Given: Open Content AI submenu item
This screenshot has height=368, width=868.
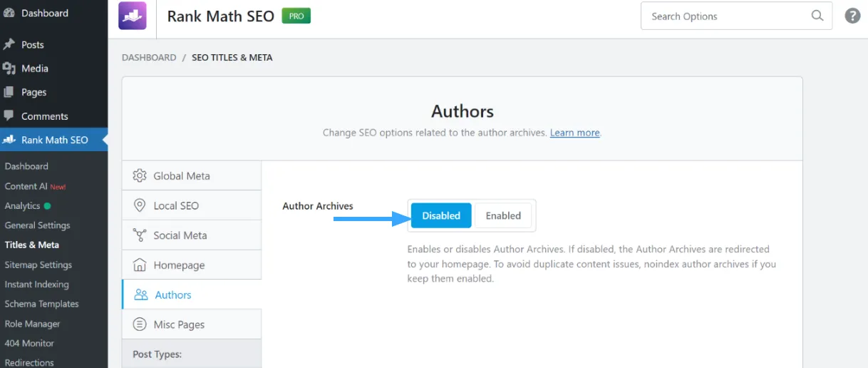Looking at the screenshot, I should (x=35, y=186).
